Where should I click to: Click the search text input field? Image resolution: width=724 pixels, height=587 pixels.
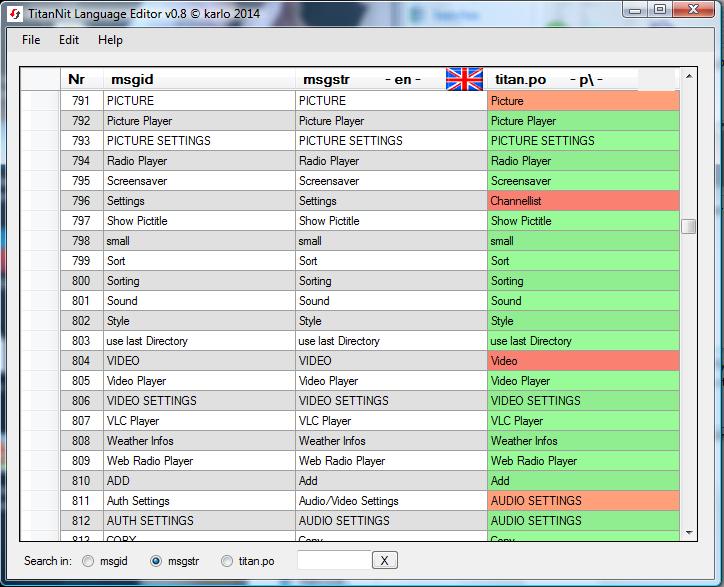point(334,561)
